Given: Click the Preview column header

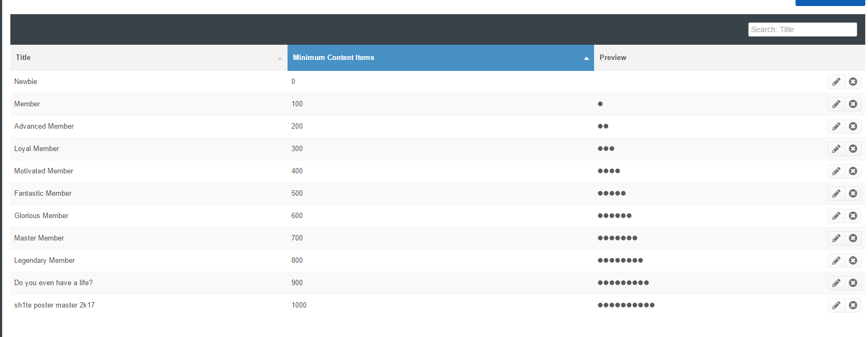Looking at the screenshot, I should pos(613,57).
